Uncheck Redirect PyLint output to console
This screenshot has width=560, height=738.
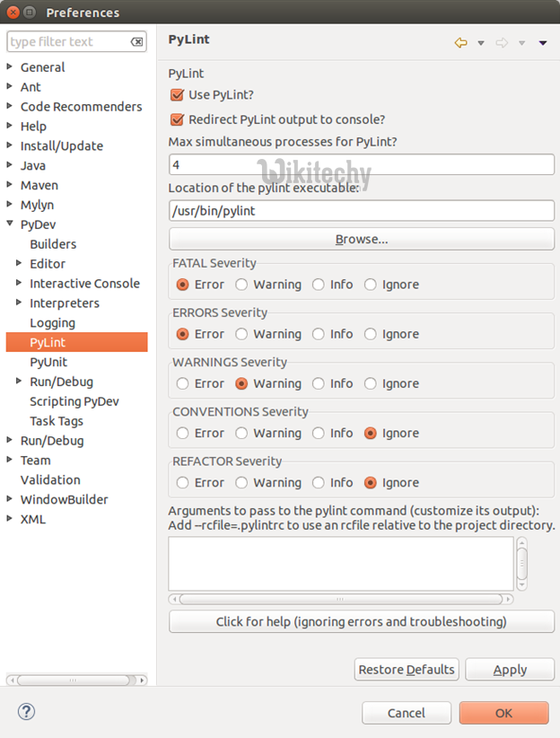177,119
